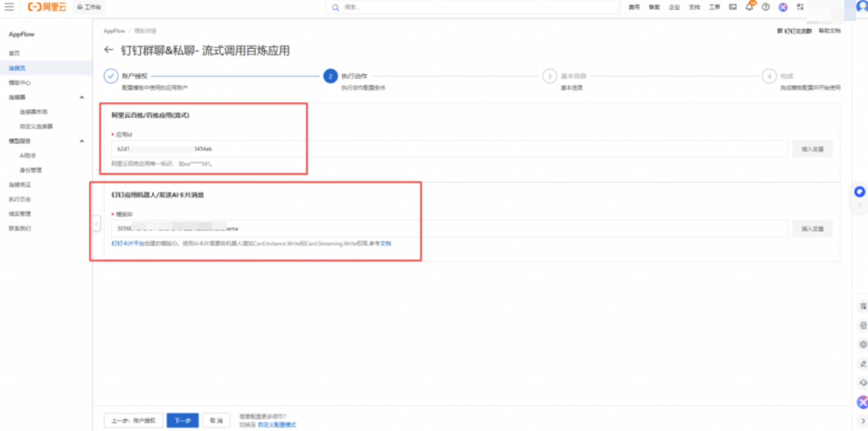This screenshot has height=431, width=868.
Task: Select AI助手 in the sidebar
Action: point(28,155)
